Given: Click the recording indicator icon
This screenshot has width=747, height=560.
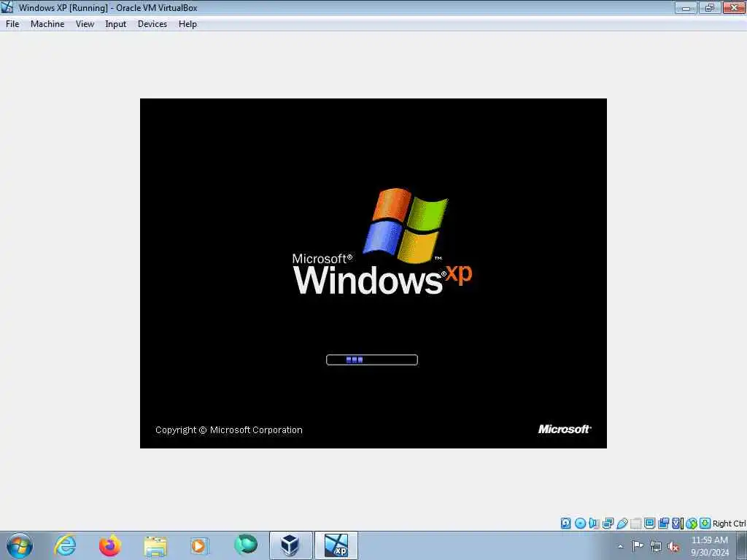Looking at the screenshot, I should pos(663,524).
